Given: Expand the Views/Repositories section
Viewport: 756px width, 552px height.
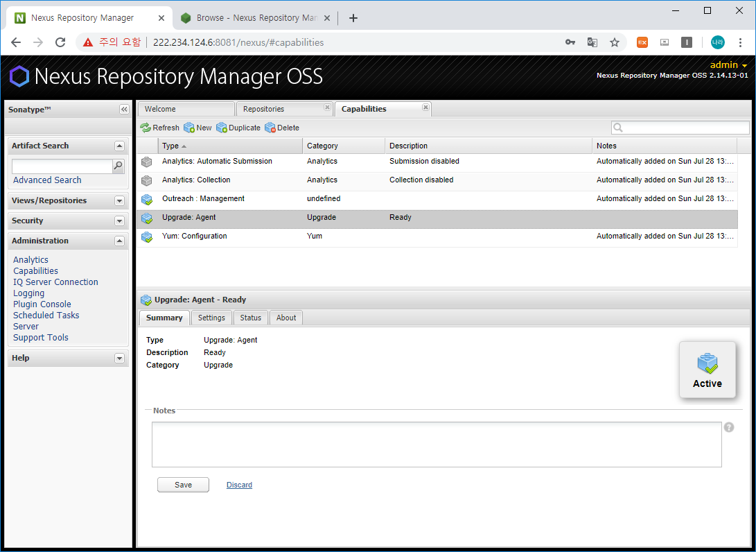Looking at the screenshot, I should [119, 200].
